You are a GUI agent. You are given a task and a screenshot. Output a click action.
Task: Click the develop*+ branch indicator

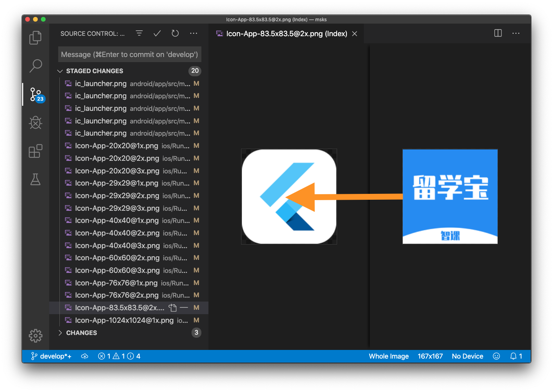pyautogui.click(x=50, y=356)
